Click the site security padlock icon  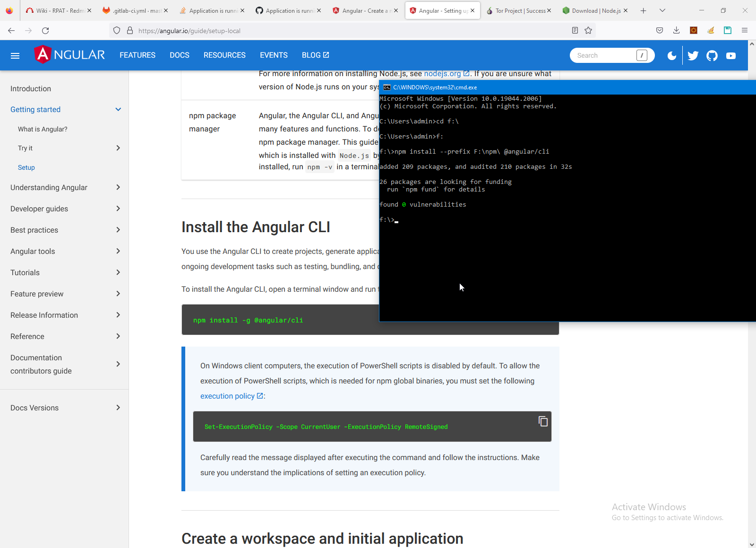tap(130, 31)
